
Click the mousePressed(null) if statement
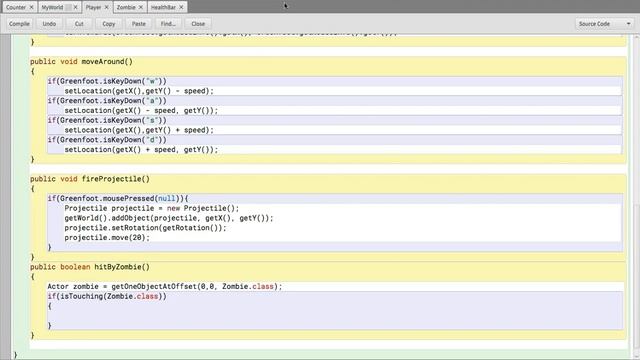(x=118, y=199)
